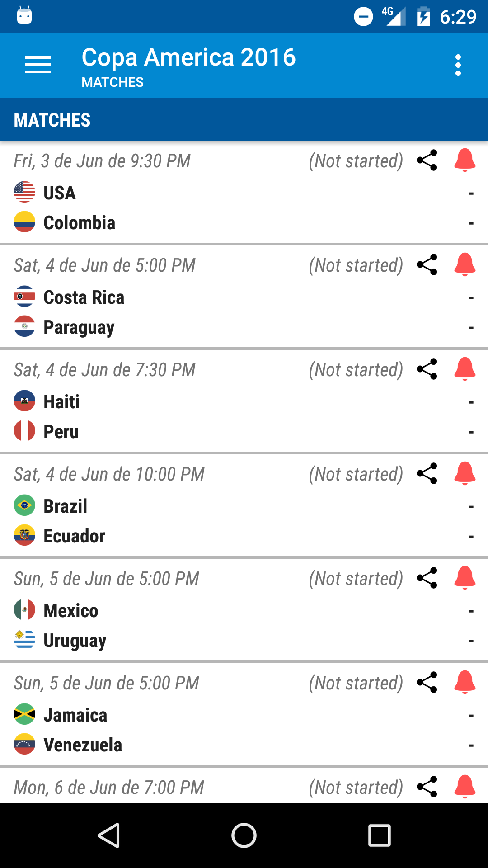Open the Brazil team row

[x=244, y=506]
